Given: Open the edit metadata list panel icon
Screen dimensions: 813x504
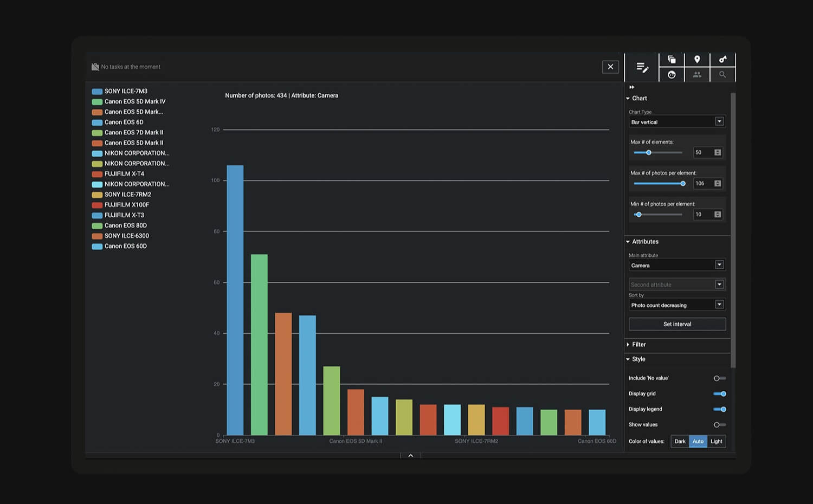Looking at the screenshot, I should (x=642, y=67).
